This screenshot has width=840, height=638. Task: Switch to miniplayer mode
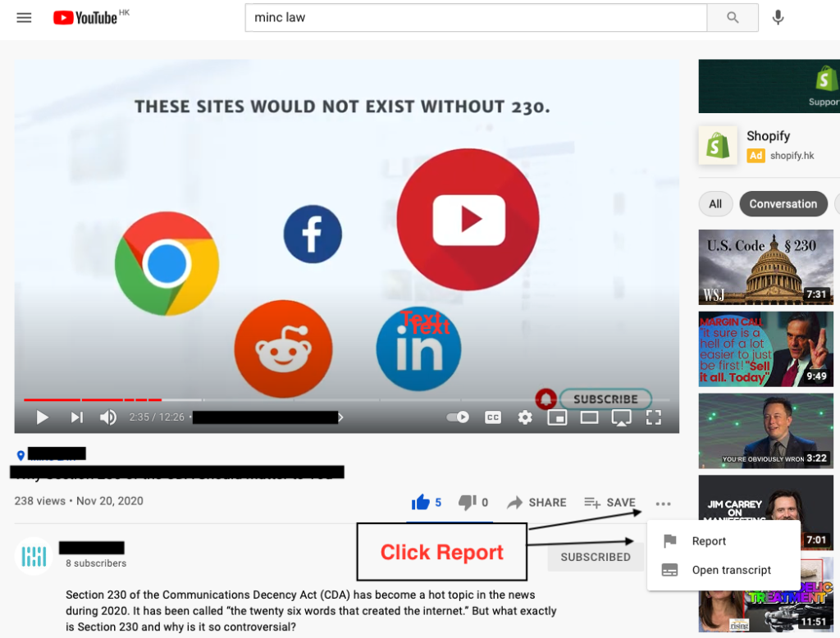[x=557, y=417]
